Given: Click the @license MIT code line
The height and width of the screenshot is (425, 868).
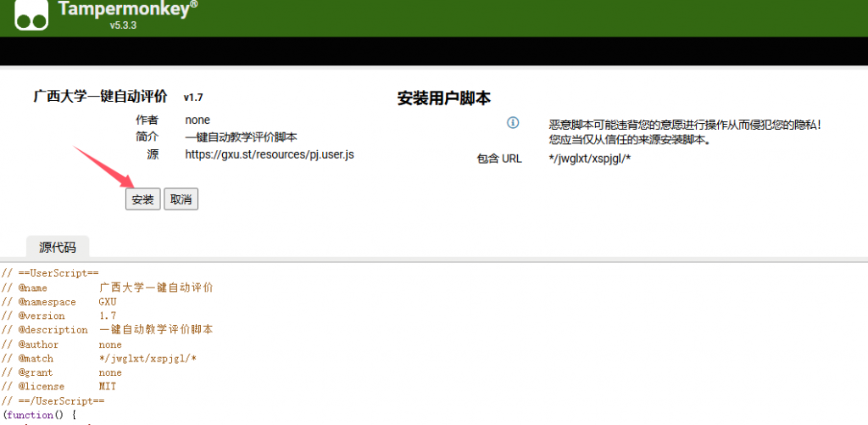Looking at the screenshot, I should [x=59, y=387].
